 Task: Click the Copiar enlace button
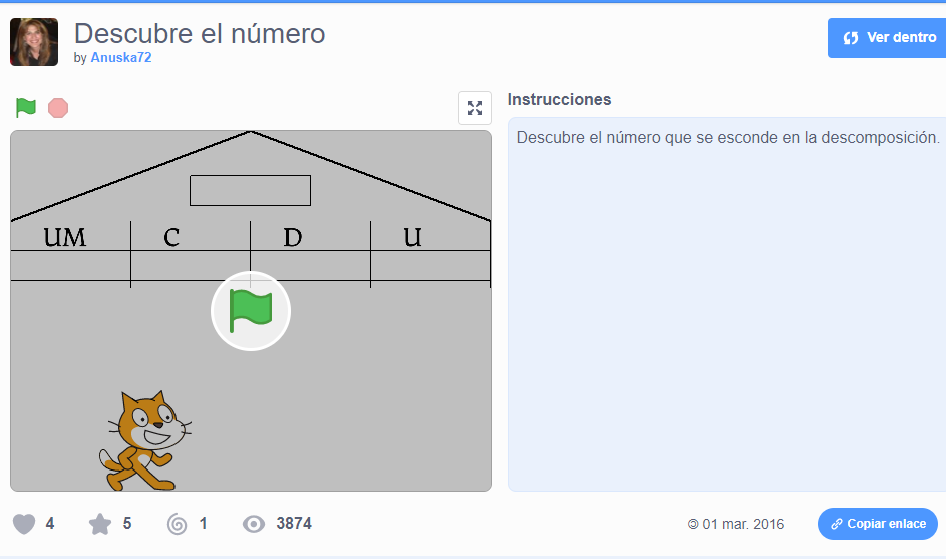pos(878,524)
